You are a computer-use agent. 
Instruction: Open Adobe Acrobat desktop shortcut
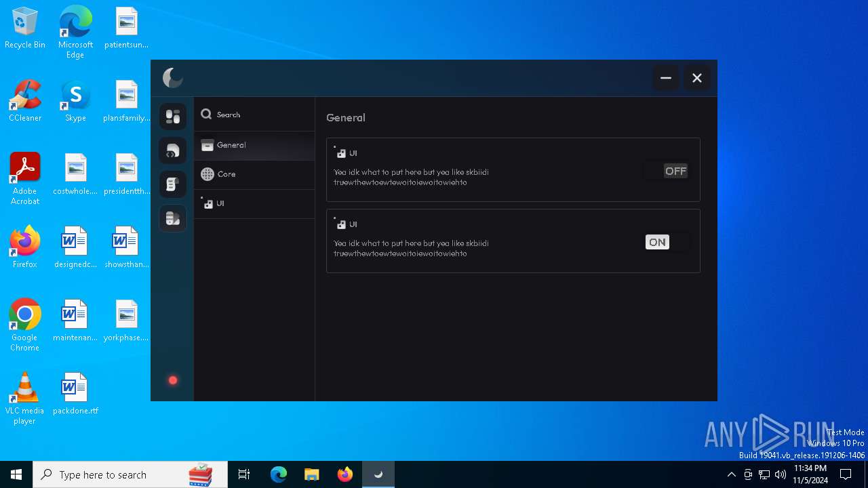(25, 178)
